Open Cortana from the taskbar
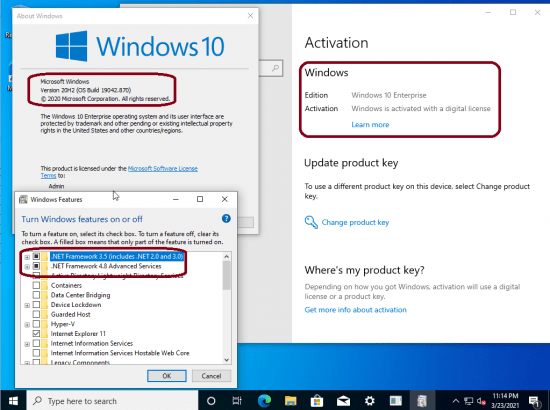 click(x=211, y=401)
